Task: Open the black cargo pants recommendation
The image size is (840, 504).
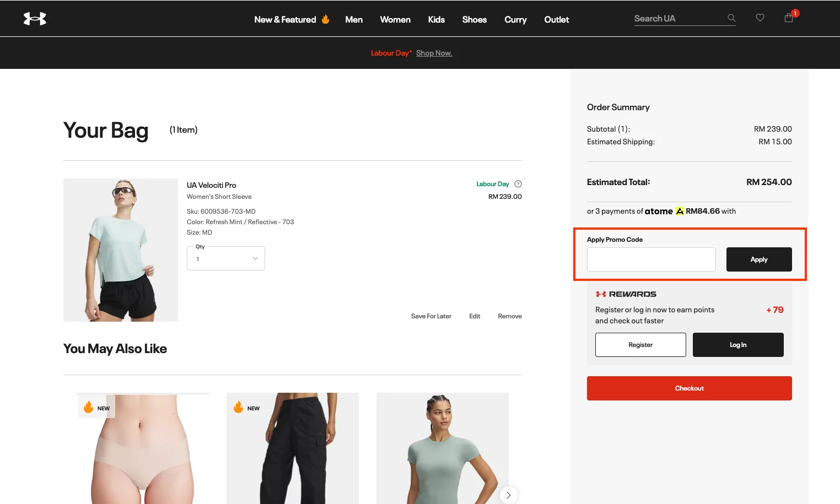Action: [293, 448]
